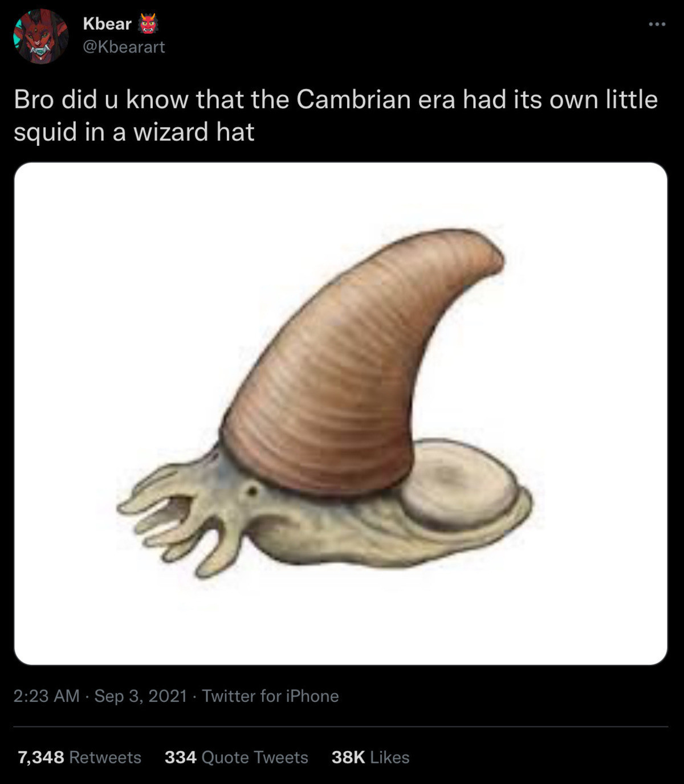This screenshot has height=784, width=684.
Task: View the 7,348 Retweets list
Action: [x=79, y=757]
